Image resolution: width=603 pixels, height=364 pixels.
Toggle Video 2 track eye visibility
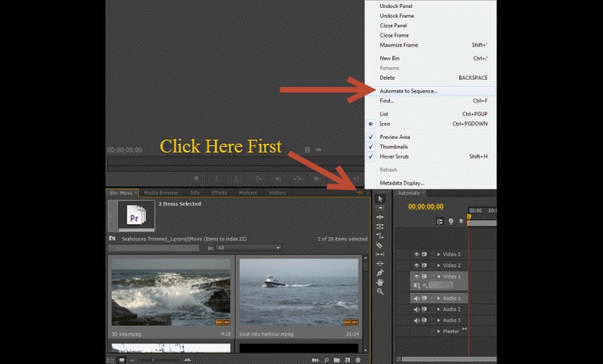click(416, 265)
